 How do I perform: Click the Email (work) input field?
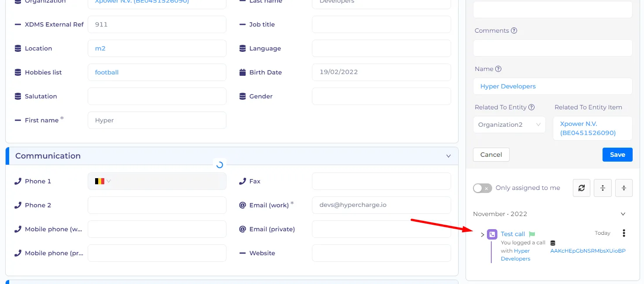(x=381, y=205)
